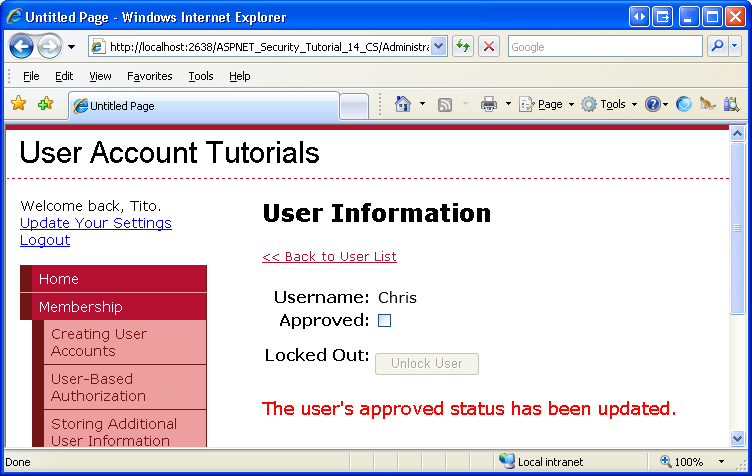
Task: Click the orange animal toolbar icon
Action: point(707,104)
